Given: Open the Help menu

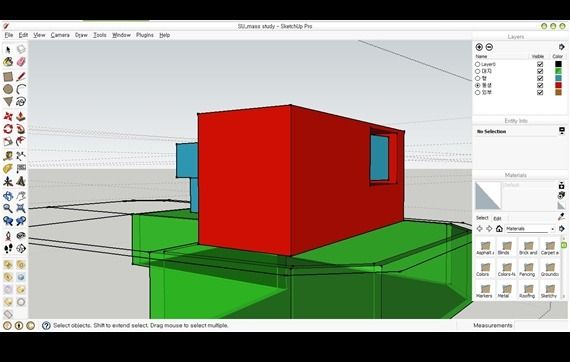Looking at the screenshot, I should click(165, 35).
